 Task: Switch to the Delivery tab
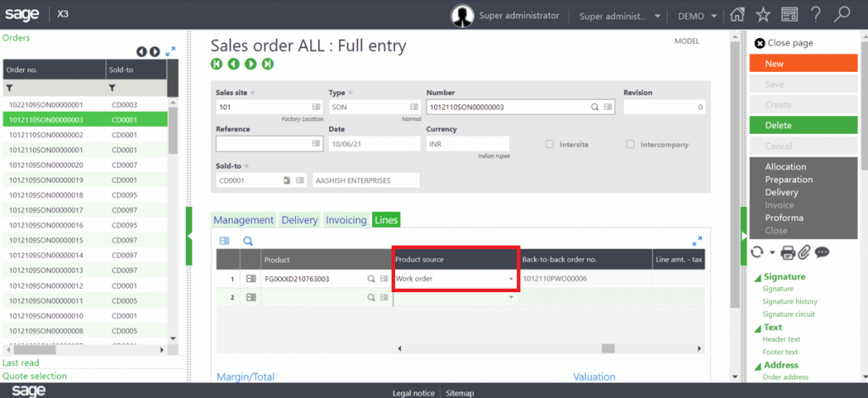tap(299, 220)
